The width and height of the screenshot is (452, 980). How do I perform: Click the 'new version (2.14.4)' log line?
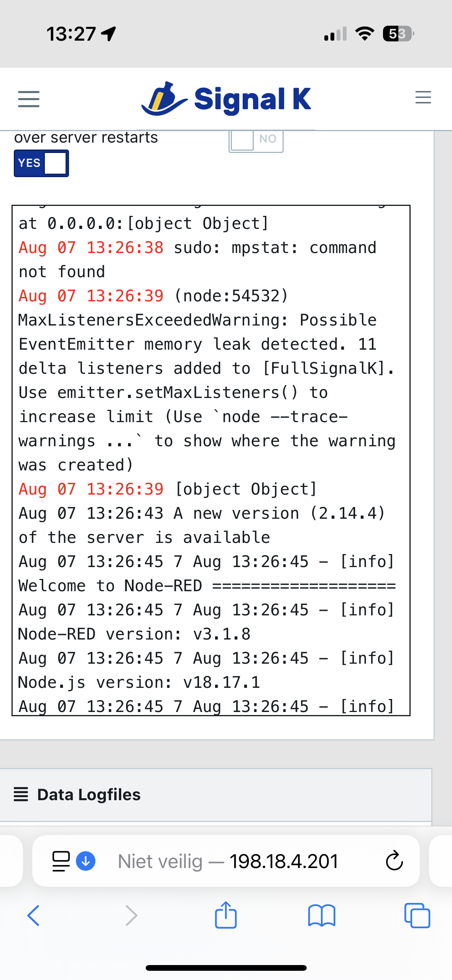202,525
